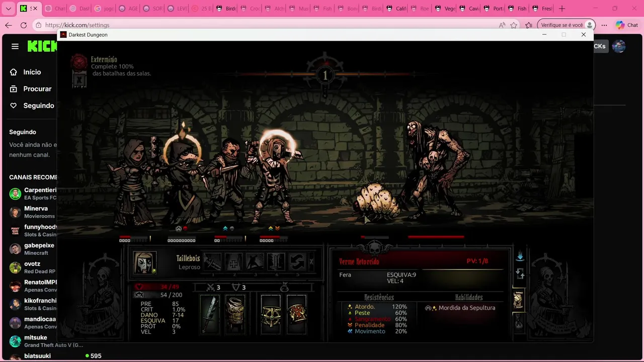Click the equipped sword weapon slot
644x362 pixels.
coord(210,315)
